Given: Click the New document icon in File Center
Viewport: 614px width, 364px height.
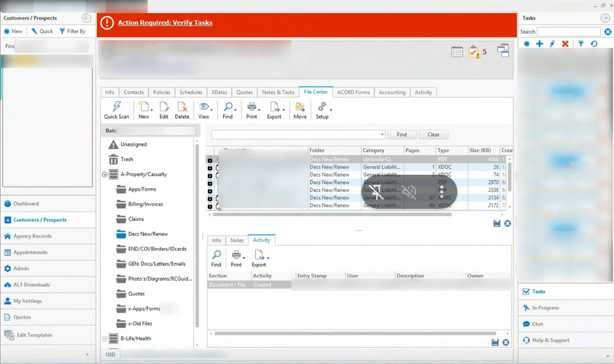Looking at the screenshot, I should [144, 107].
